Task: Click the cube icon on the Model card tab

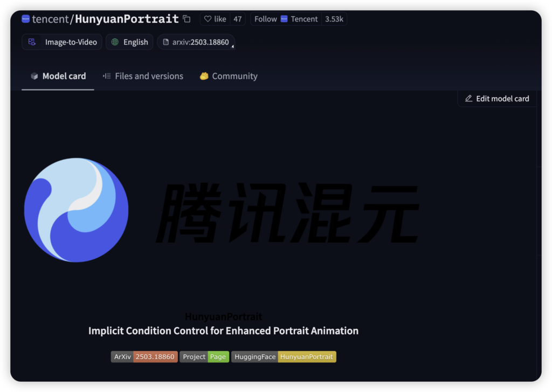Action: pos(34,76)
